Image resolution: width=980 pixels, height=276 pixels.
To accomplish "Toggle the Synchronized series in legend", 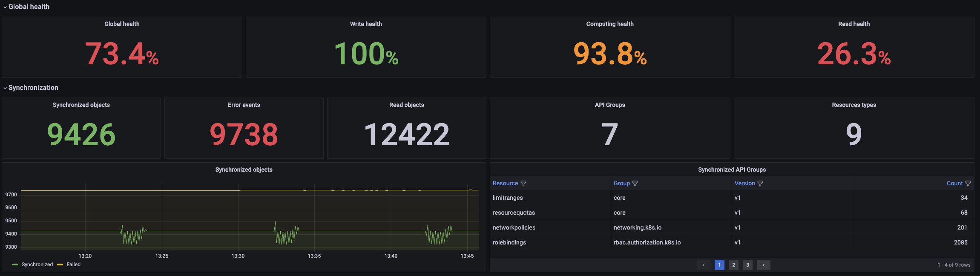I will [37, 264].
